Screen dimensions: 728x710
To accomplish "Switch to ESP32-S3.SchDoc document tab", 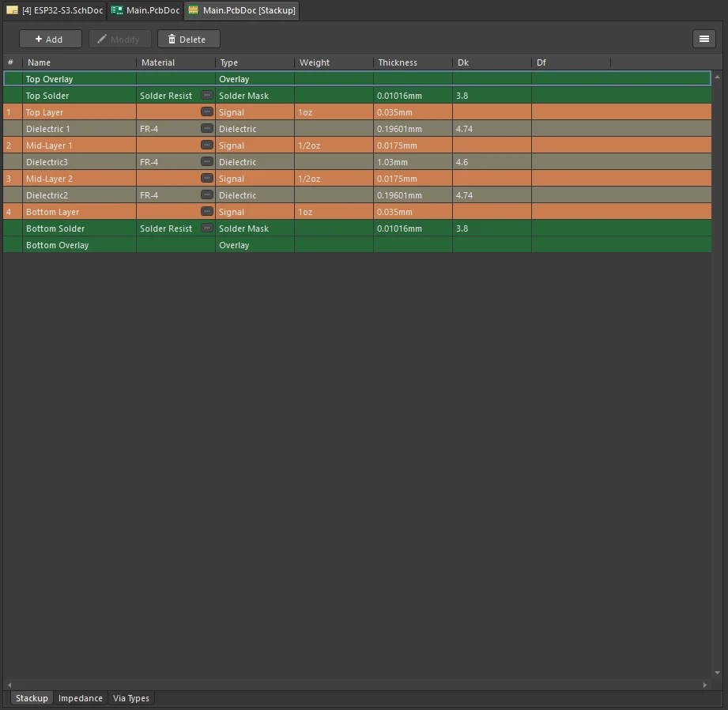I will [x=55, y=10].
